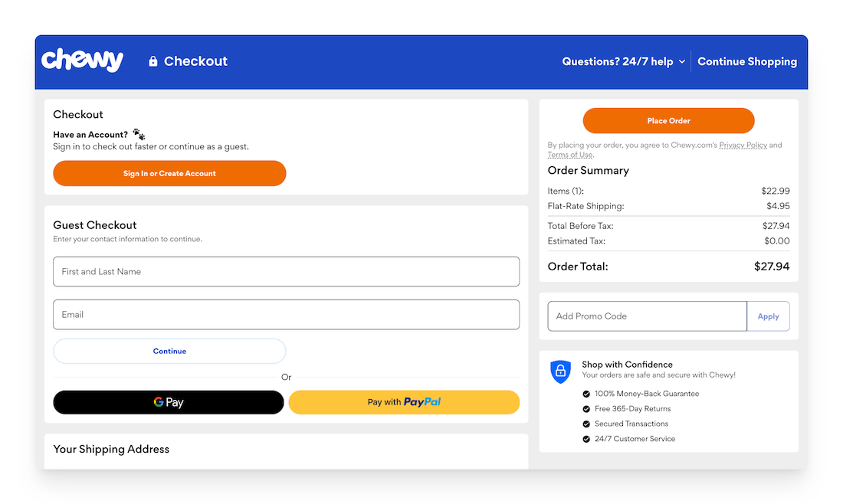
Task: Apply the promo code
Action: coord(768,316)
